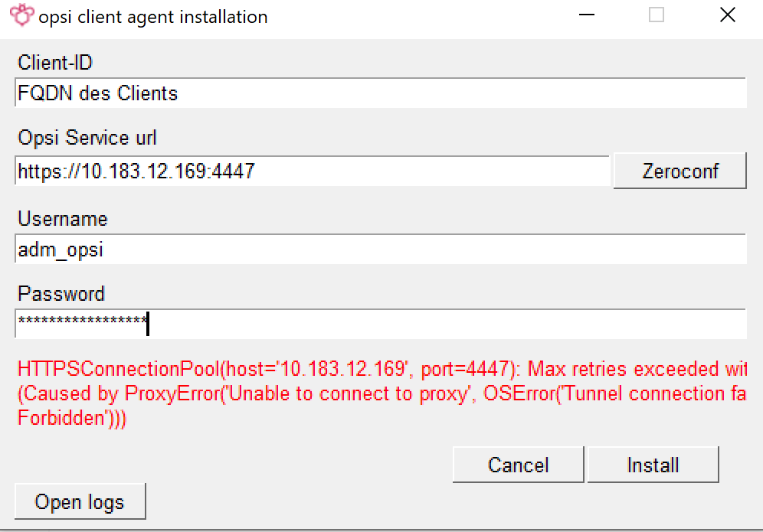Focus the Client-ID input field
The image size is (763, 532).
point(380,93)
